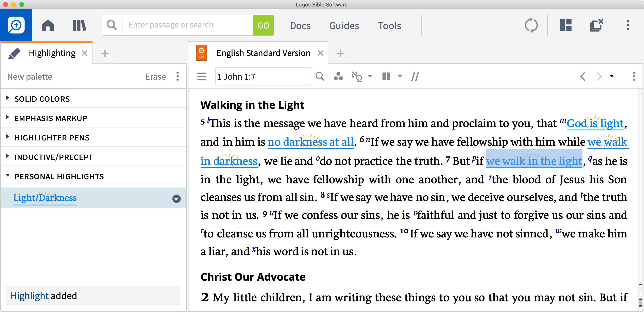Open the Guides menu
This screenshot has width=644, height=312.
coord(344,26)
